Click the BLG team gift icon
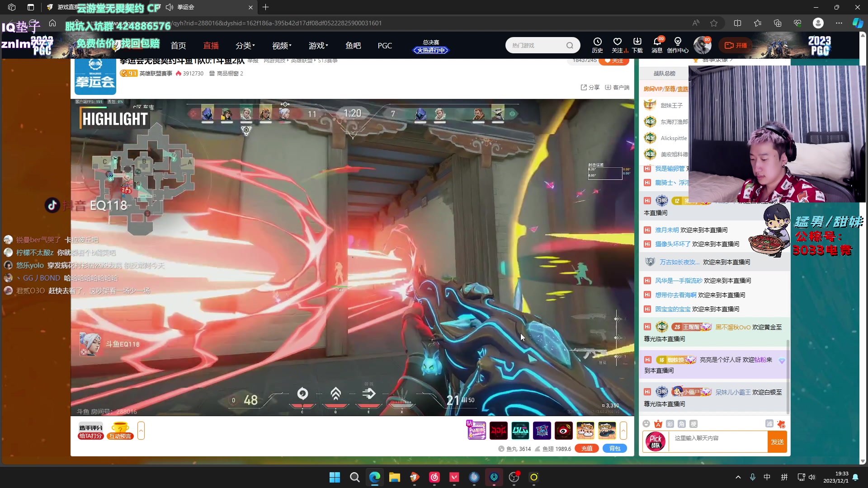868x488 pixels. pos(520,431)
